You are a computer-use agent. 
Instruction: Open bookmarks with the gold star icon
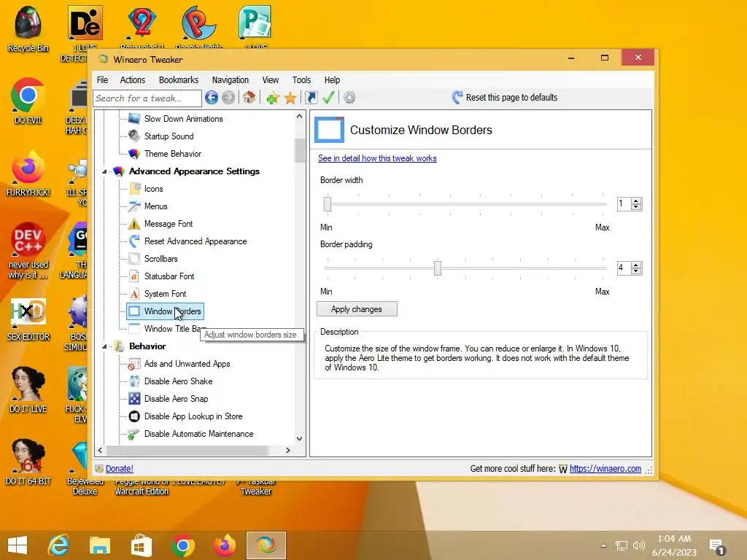click(x=290, y=98)
